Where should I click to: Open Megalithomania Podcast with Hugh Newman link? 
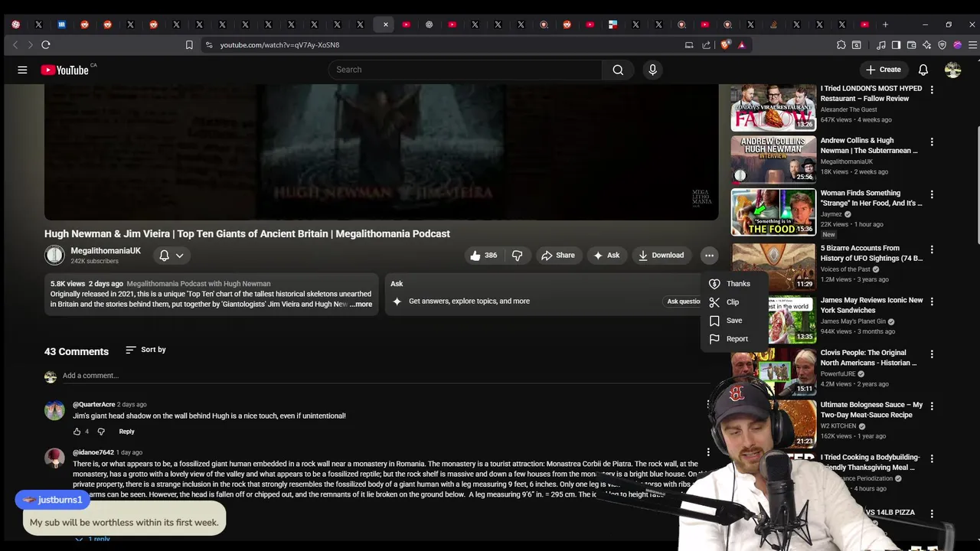click(198, 284)
